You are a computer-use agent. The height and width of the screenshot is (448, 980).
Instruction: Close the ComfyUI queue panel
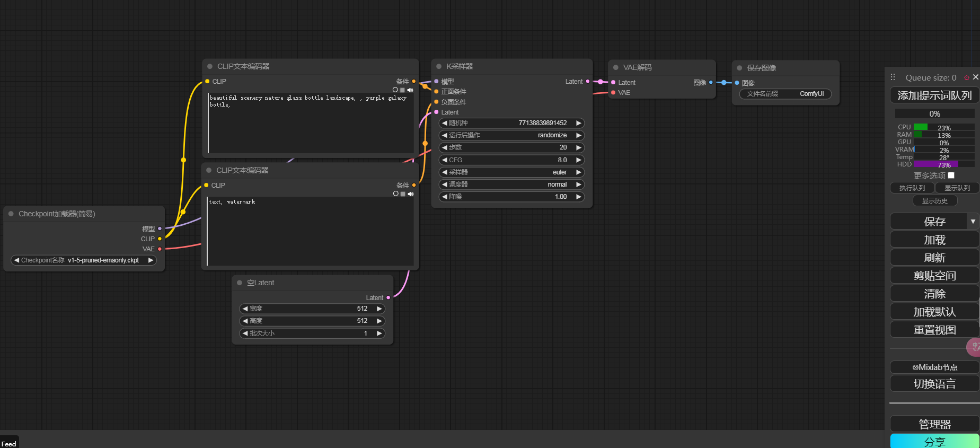(x=976, y=77)
